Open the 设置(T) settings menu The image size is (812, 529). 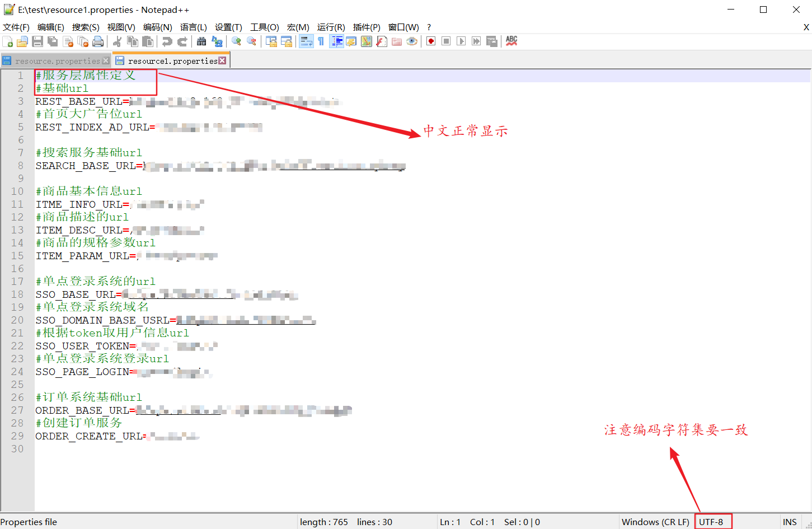click(x=228, y=27)
